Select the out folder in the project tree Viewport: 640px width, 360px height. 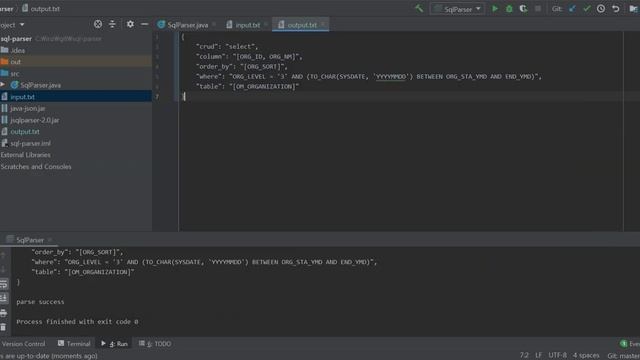(16, 62)
